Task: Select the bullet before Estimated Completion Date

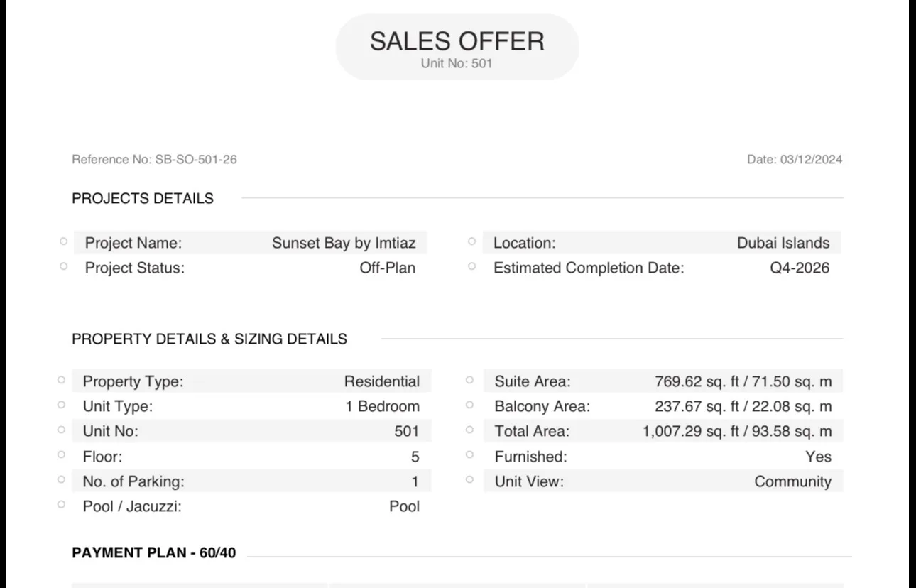Action: (x=471, y=266)
